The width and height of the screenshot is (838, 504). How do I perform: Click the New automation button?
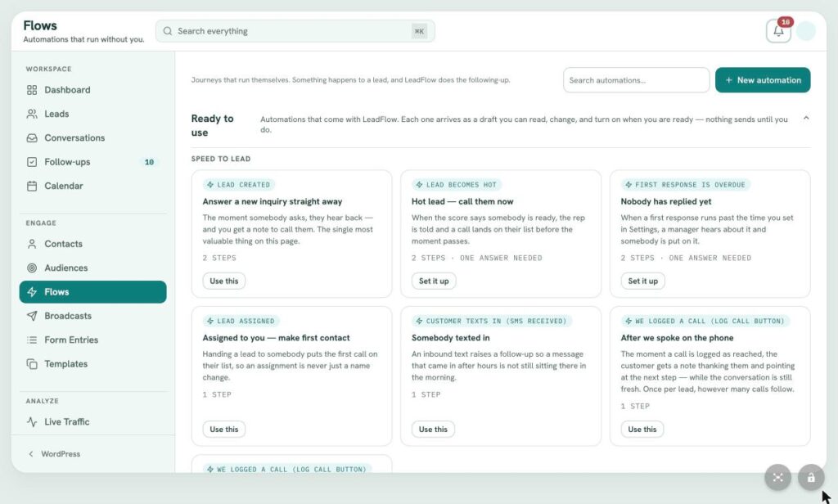[763, 80]
